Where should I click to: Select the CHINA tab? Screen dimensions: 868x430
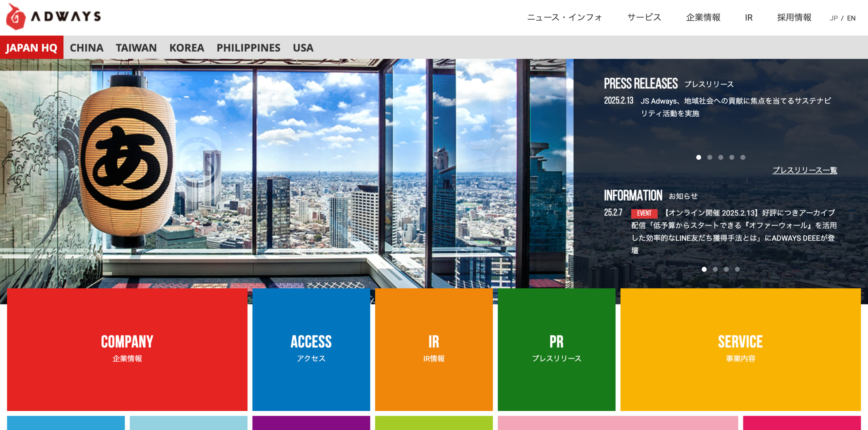tap(86, 47)
